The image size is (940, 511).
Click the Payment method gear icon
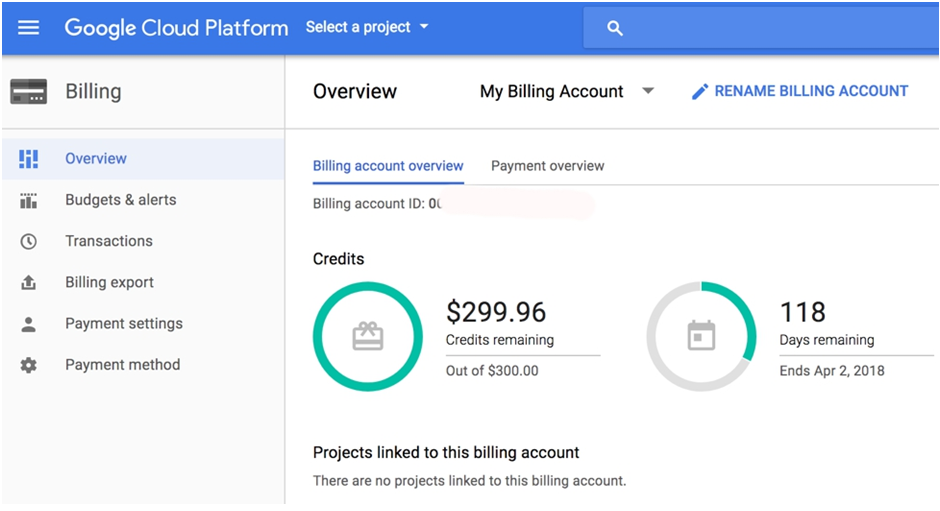[x=28, y=365]
